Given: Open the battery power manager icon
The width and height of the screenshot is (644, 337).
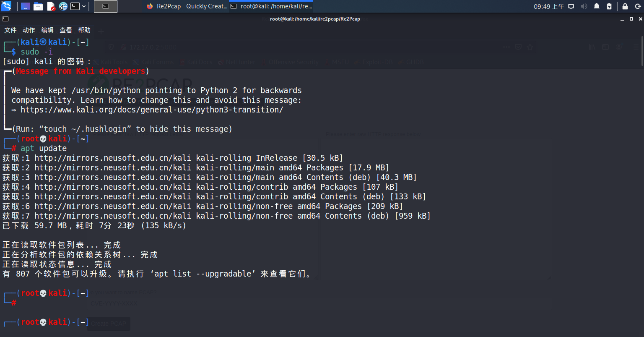Looking at the screenshot, I should pyautogui.click(x=609, y=6).
